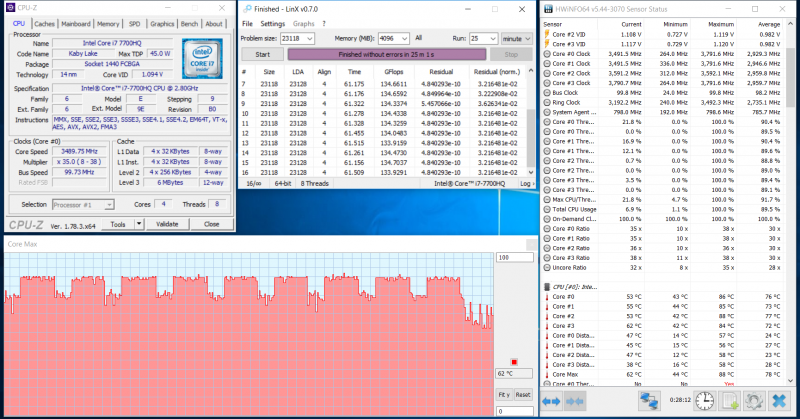
Task: Click the Core Speed value 3489.75 MHz
Action: point(79,152)
